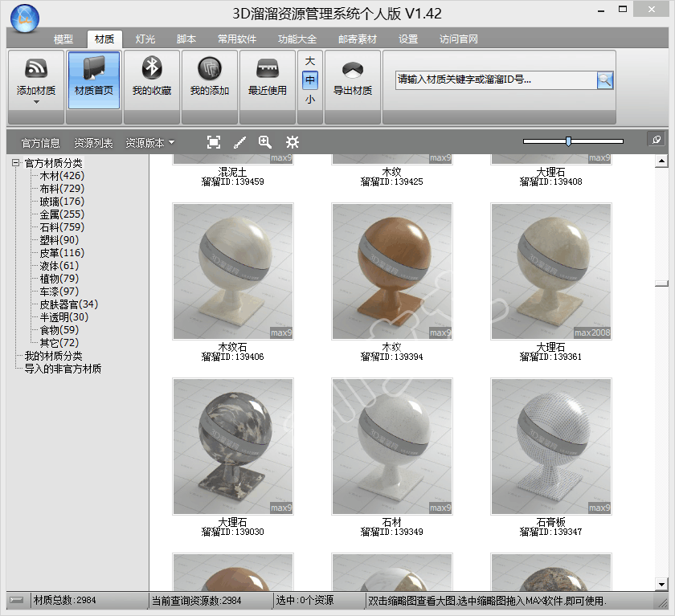Select 皮革(116) category

point(62,253)
